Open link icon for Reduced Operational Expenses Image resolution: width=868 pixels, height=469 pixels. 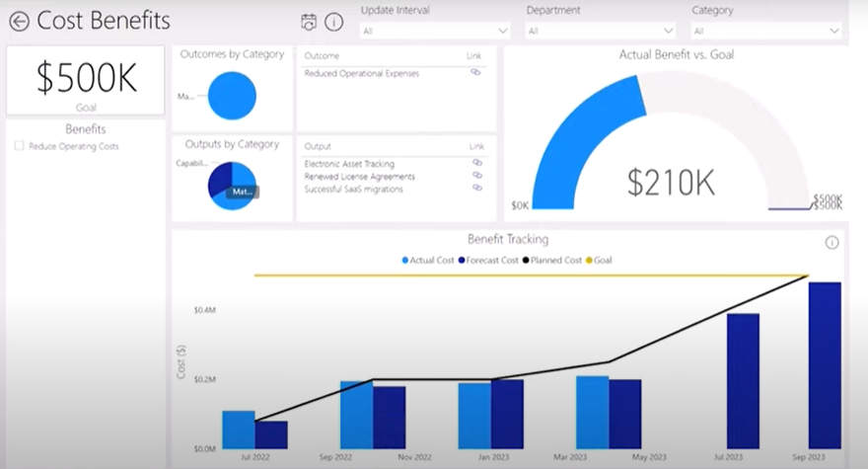475,72
